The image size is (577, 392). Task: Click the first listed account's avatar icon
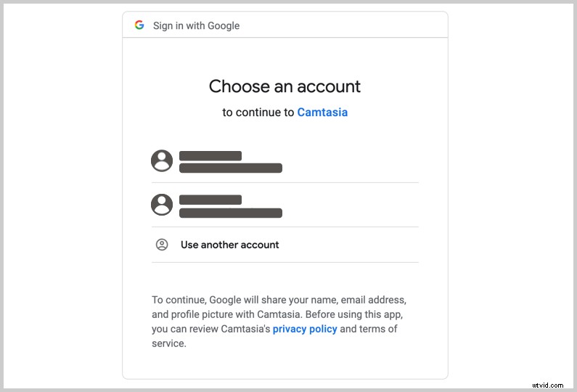pos(162,160)
